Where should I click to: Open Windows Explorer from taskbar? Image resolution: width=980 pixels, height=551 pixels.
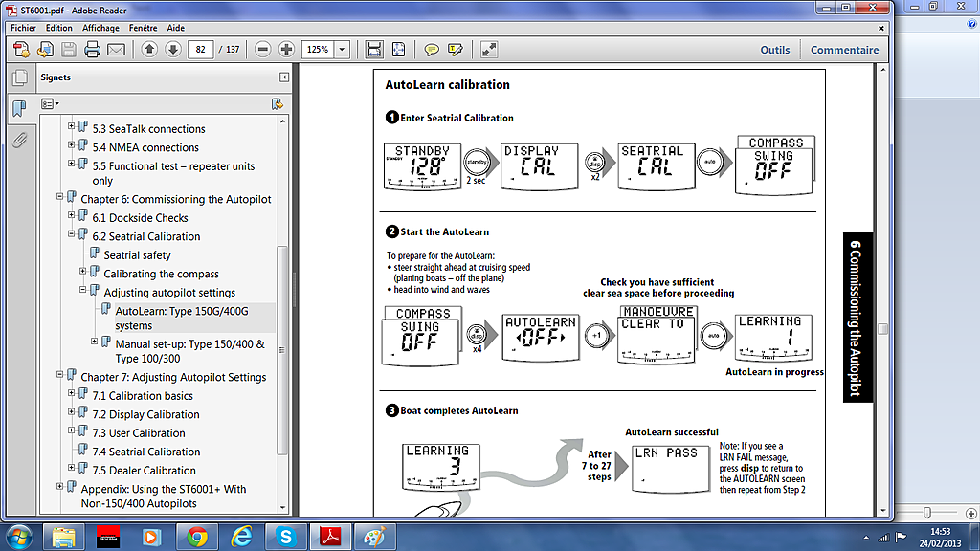click(x=64, y=538)
